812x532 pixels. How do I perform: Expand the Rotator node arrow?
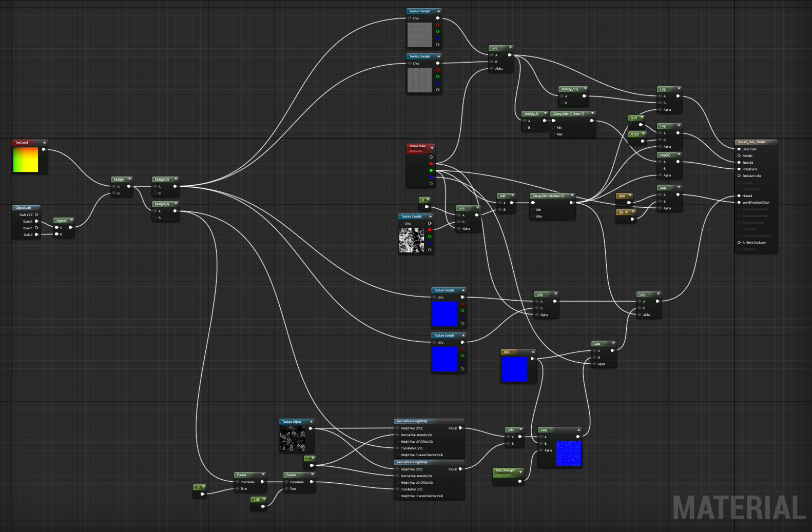[x=312, y=475]
